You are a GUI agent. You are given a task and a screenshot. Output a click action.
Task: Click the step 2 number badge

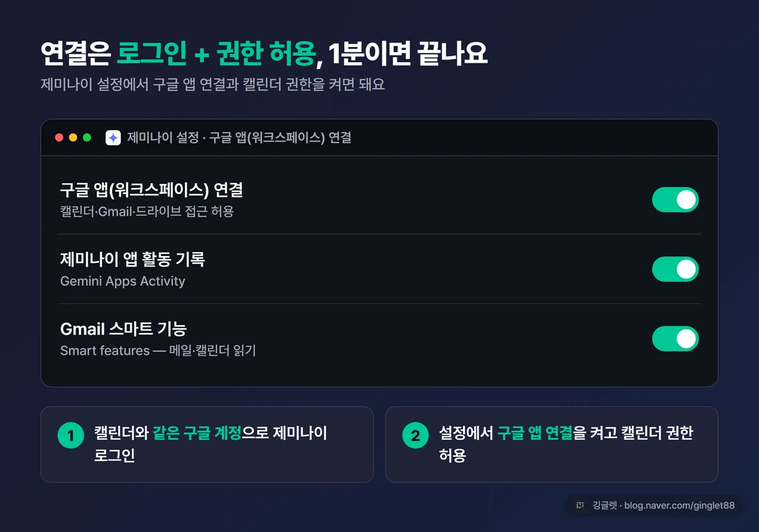(415, 436)
